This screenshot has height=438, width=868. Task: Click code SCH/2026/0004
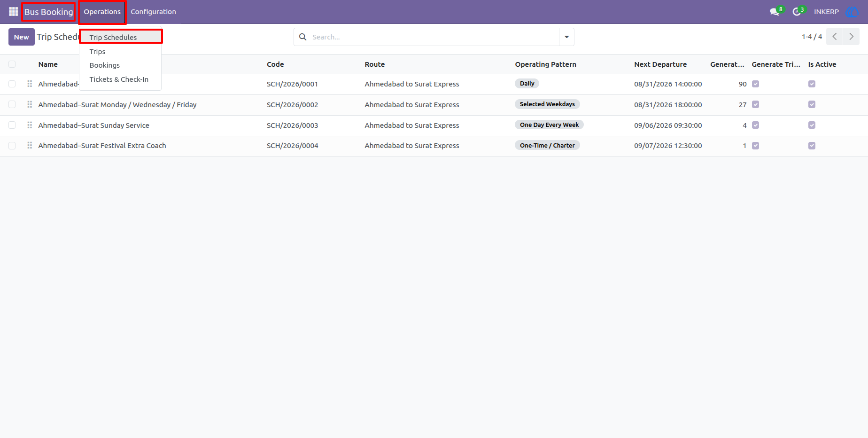[292, 146]
